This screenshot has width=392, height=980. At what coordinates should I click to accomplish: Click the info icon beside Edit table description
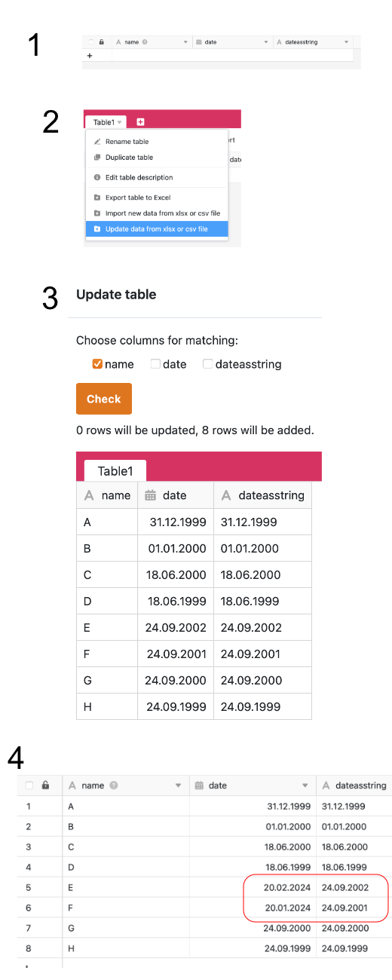point(96,178)
